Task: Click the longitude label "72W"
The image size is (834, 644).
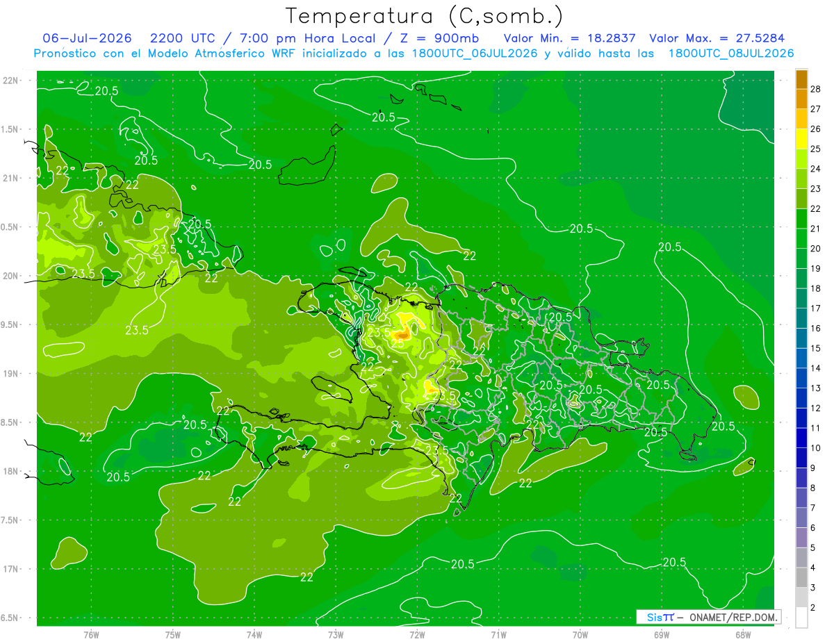Action: 417,635
